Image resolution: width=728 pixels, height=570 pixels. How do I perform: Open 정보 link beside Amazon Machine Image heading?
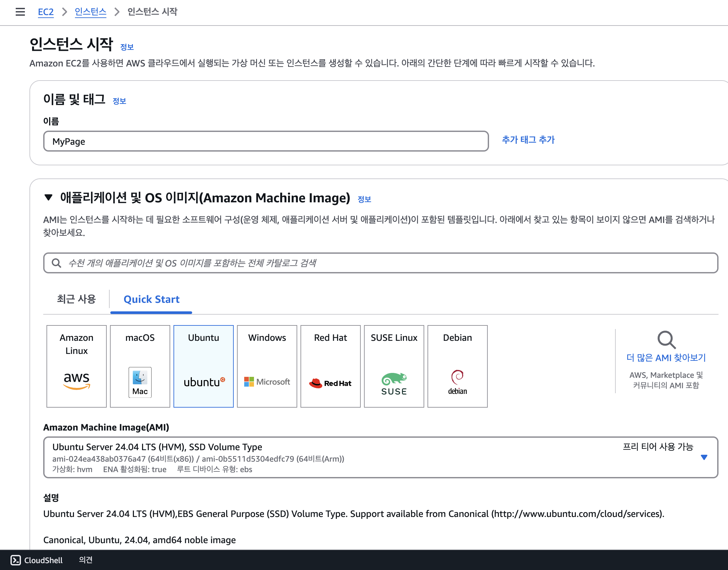coord(364,199)
